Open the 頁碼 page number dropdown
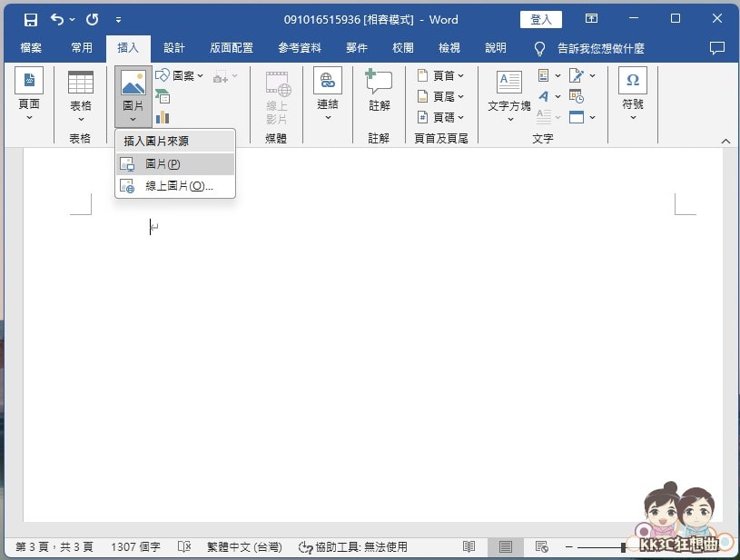 [x=440, y=117]
